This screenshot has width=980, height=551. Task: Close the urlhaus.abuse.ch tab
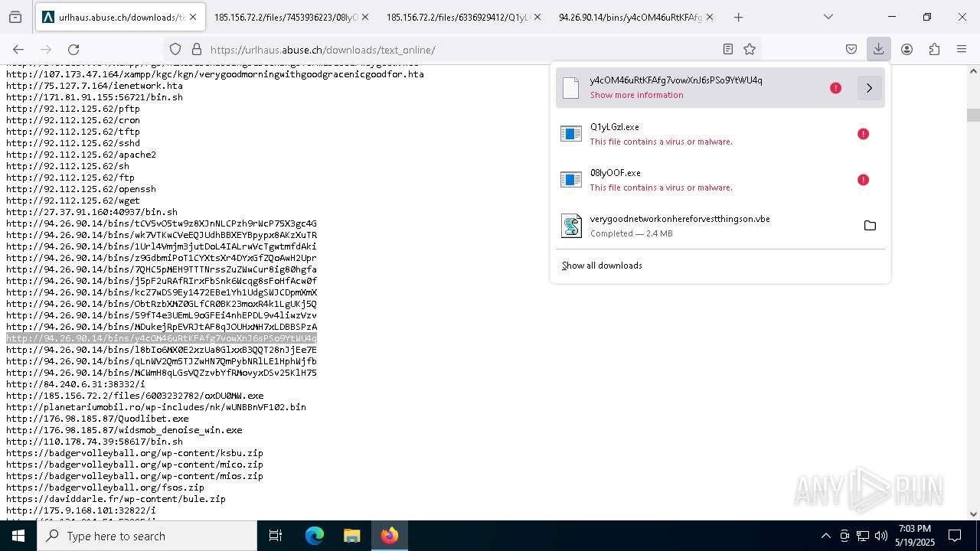[193, 17]
